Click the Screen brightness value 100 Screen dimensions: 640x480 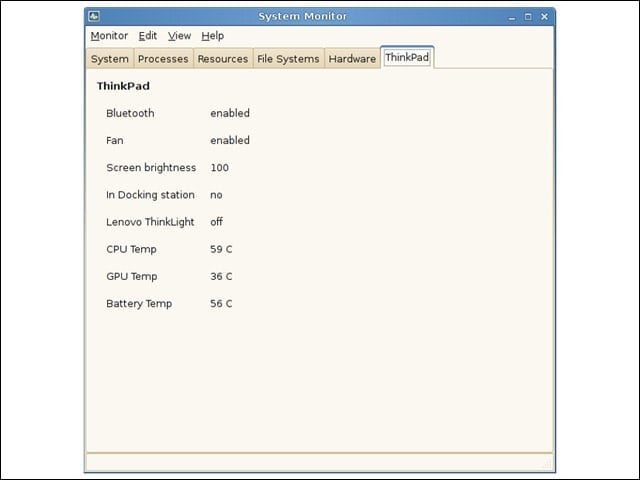pos(220,168)
